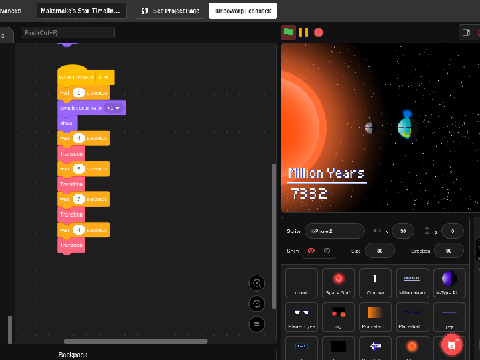Reset workspace zoom with the equals icon
The image size is (480, 360).
pyautogui.click(x=257, y=324)
